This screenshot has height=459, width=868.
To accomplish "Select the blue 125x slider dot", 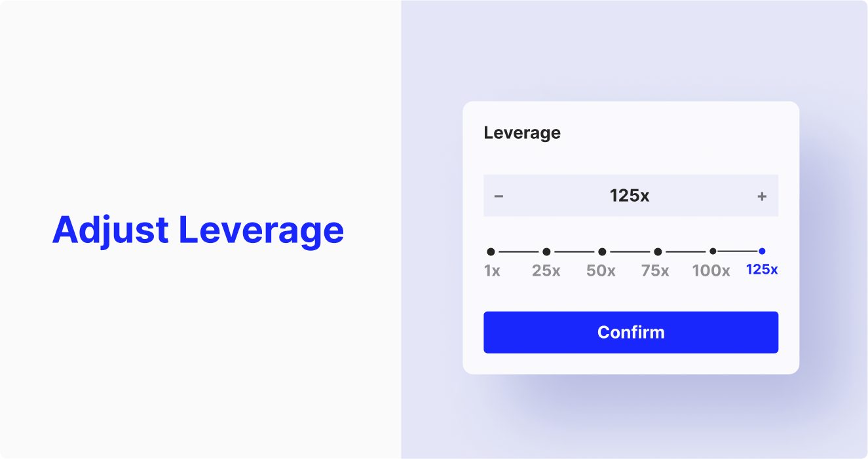I will tap(762, 251).
